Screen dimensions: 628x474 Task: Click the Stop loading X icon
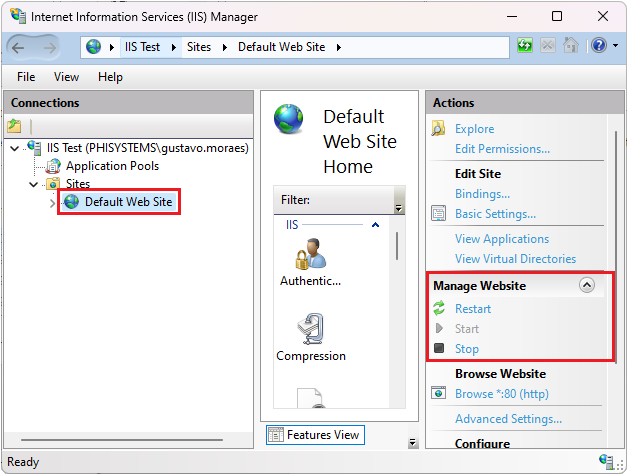[547, 45]
